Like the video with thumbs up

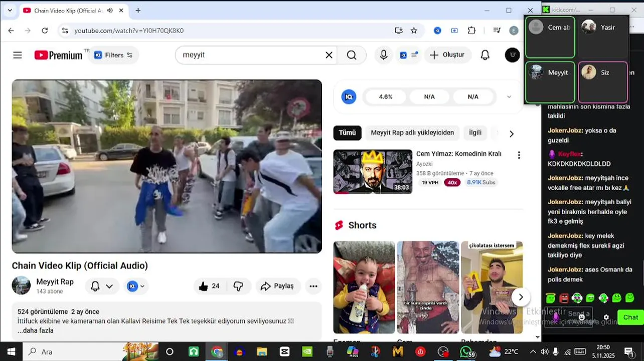[x=209, y=286]
